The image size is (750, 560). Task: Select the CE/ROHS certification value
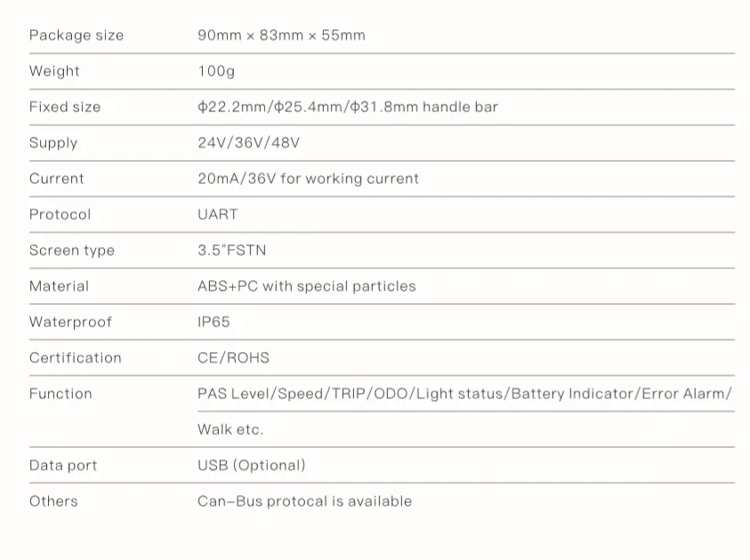(x=233, y=358)
